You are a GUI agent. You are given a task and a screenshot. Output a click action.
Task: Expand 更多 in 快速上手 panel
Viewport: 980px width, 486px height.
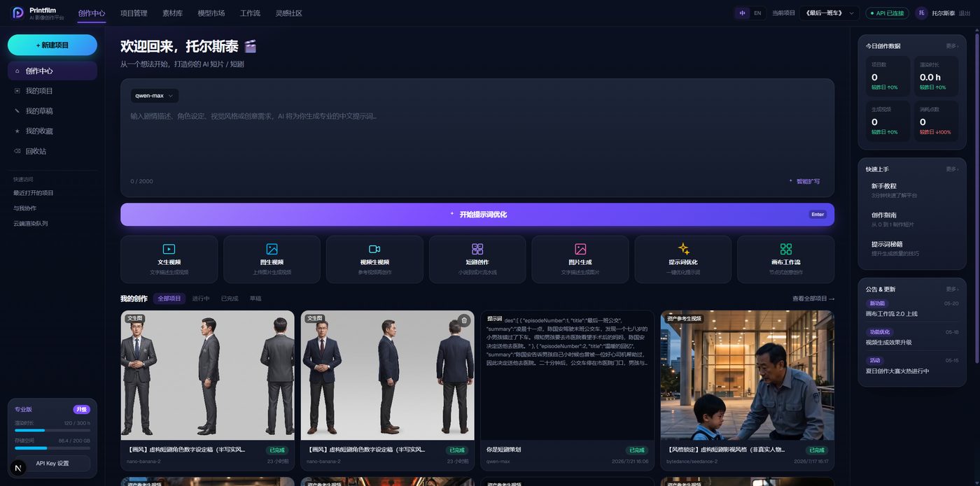tap(952, 169)
